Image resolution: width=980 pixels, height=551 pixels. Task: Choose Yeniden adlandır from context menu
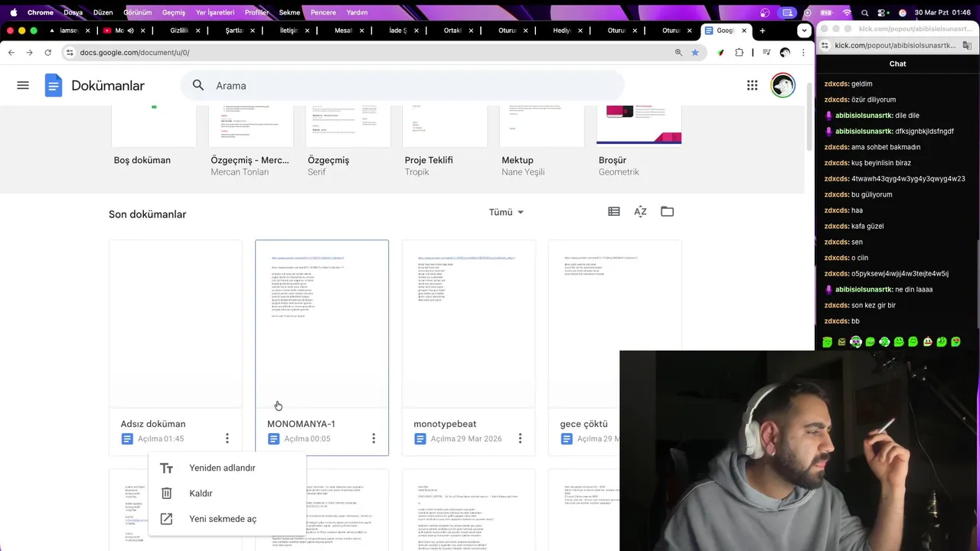click(x=227, y=468)
